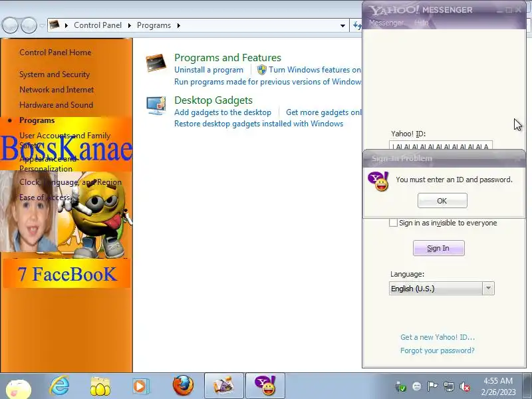
Task: Click the Programs and Features icon
Action: pyautogui.click(x=156, y=63)
